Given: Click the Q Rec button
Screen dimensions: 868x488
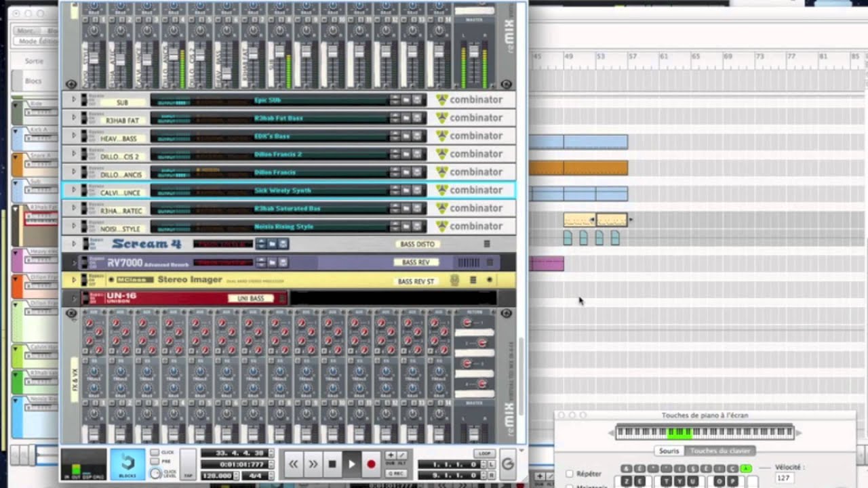Looking at the screenshot, I should point(396,473).
